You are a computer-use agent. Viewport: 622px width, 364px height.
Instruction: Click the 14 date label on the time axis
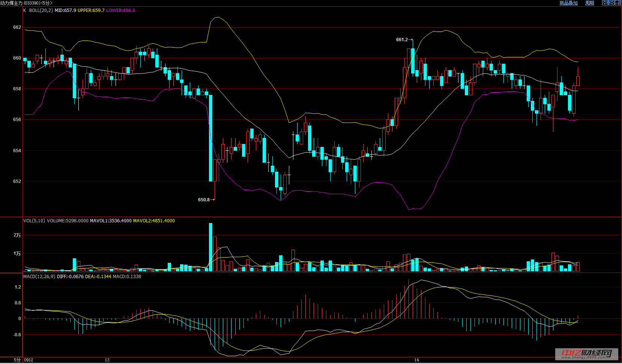(x=416, y=360)
